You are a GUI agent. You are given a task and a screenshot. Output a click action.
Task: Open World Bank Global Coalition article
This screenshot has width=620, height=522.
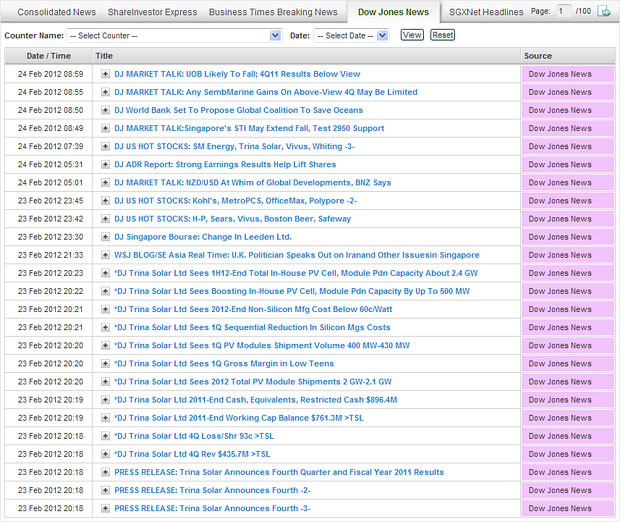pos(238,110)
